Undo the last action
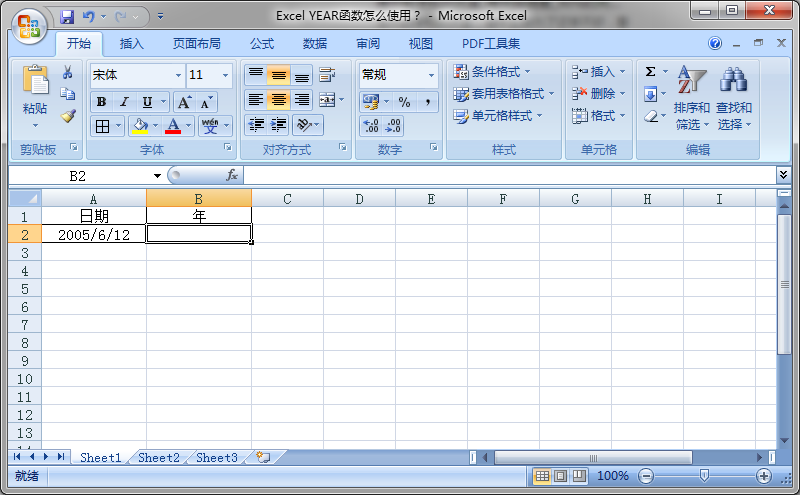 89,17
